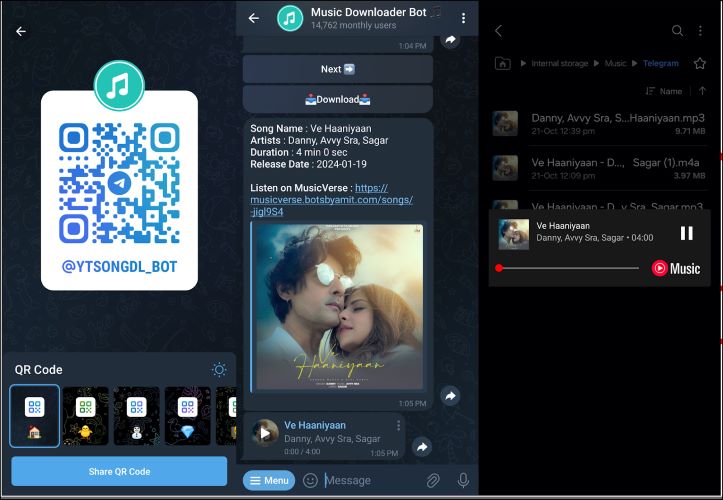Record a voice message with microphone
Image resolution: width=723 pixels, height=500 pixels.
pos(463,481)
